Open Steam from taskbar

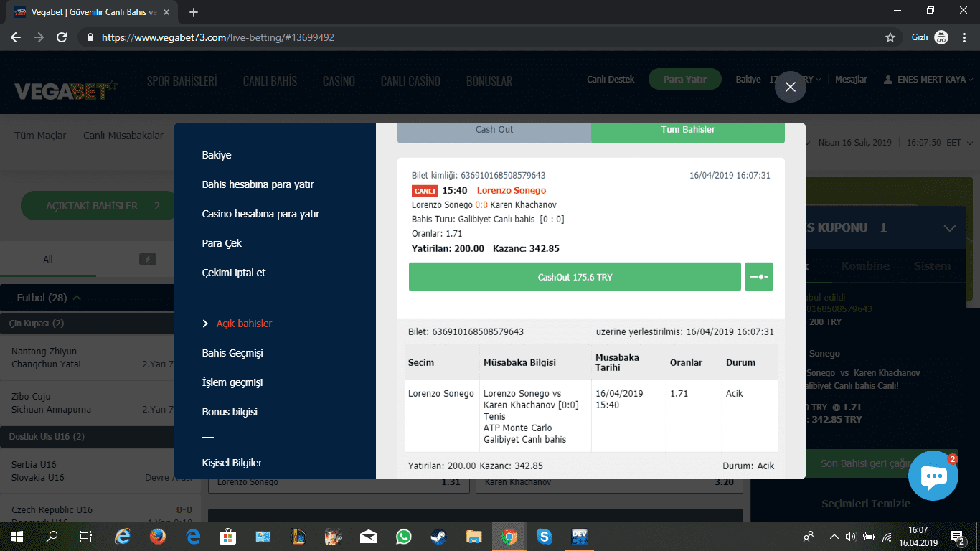pyautogui.click(x=438, y=536)
